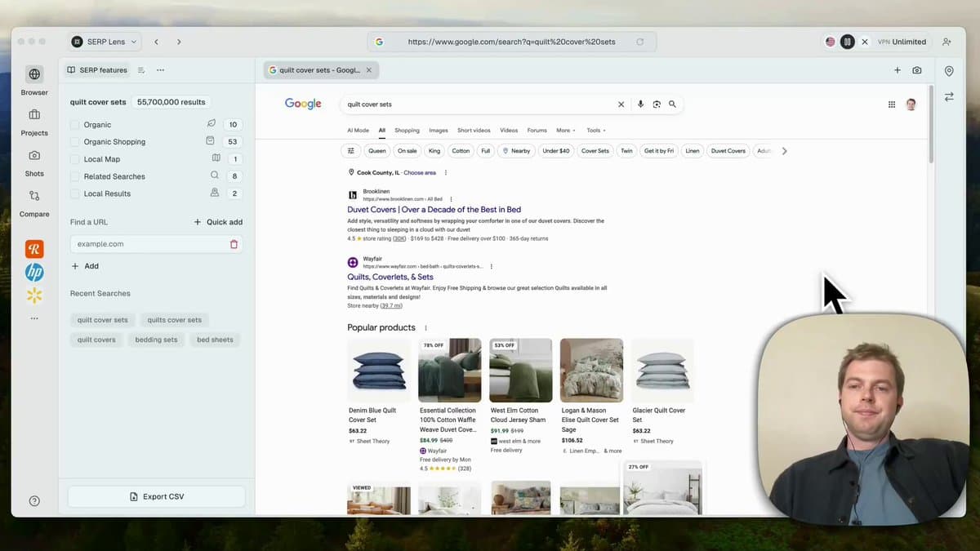Open the Duvet Covers Brooklinen result link
Viewport: 980px width, 551px height.
[434, 210]
